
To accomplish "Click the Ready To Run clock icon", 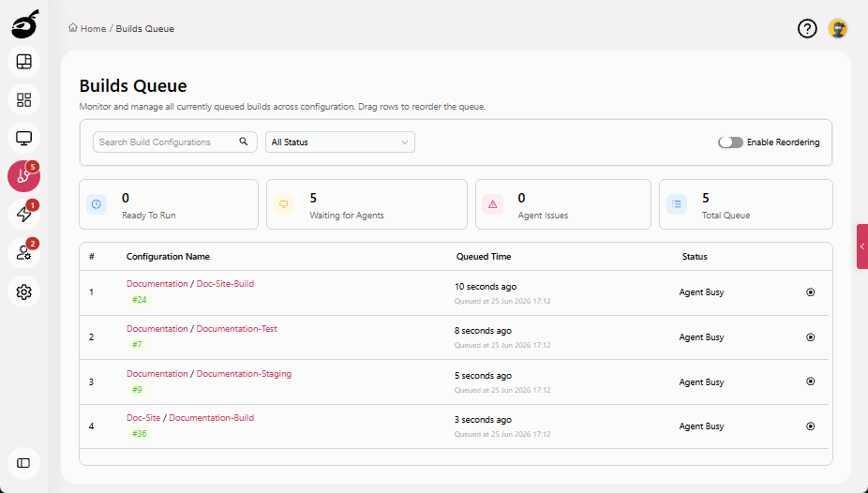I will 97,204.
